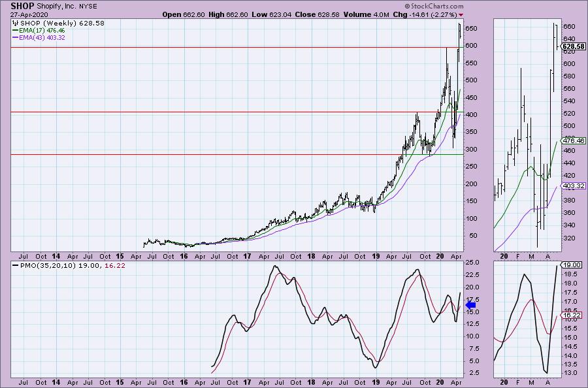This screenshot has height=388, width=588.
Task: Click the '320' label on the zoom panel axis
Action: pyautogui.click(x=569, y=238)
